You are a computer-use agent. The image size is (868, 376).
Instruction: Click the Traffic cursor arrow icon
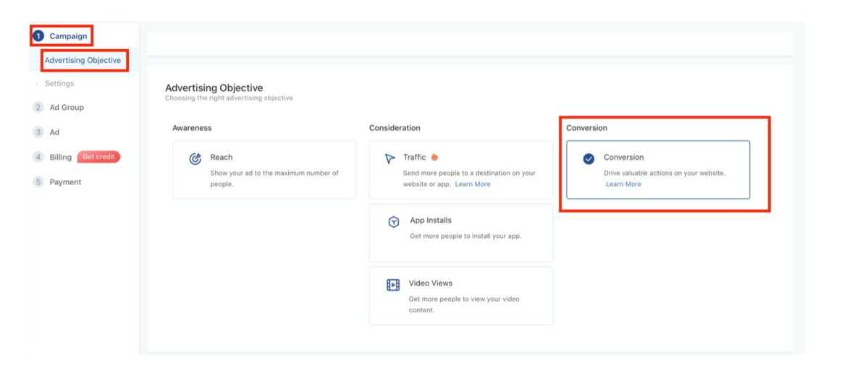(x=390, y=158)
